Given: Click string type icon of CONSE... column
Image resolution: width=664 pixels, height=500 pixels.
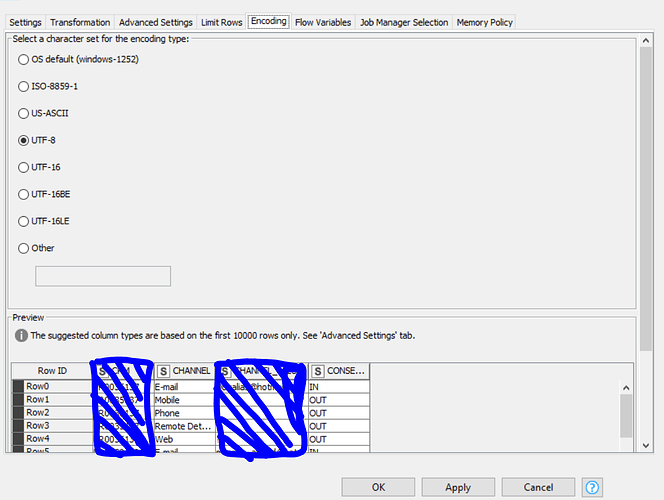Looking at the screenshot, I should point(318,371).
